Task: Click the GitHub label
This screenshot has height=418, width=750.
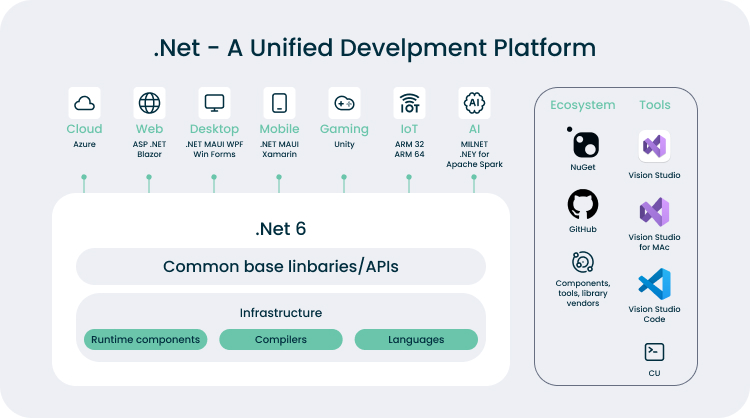Action: (583, 229)
